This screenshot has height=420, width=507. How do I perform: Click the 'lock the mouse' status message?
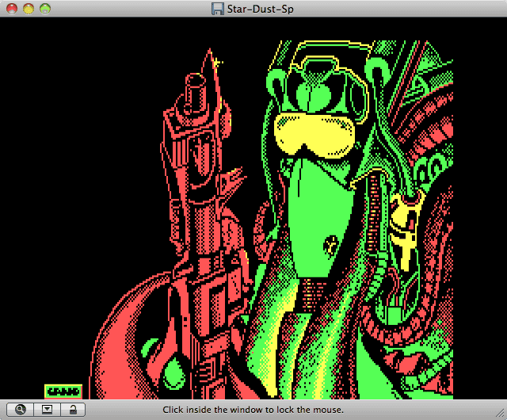tap(253, 410)
